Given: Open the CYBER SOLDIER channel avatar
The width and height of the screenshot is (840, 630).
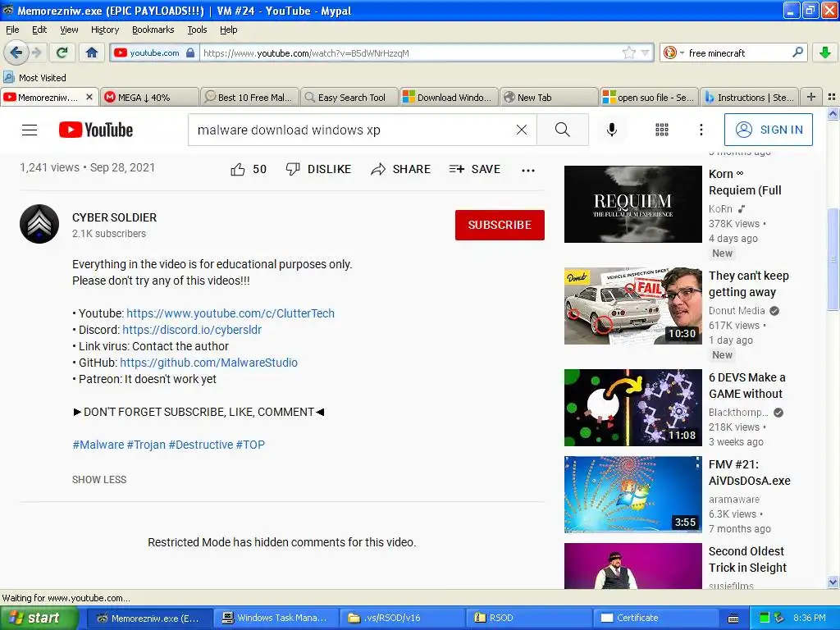Looking at the screenshot, I should coord(39,224).
